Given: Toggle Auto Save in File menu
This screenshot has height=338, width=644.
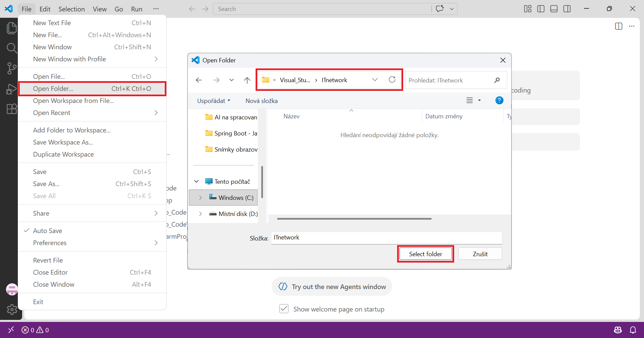Looking at the screenshot, I should pyautogui.click(x=92, y=231).
